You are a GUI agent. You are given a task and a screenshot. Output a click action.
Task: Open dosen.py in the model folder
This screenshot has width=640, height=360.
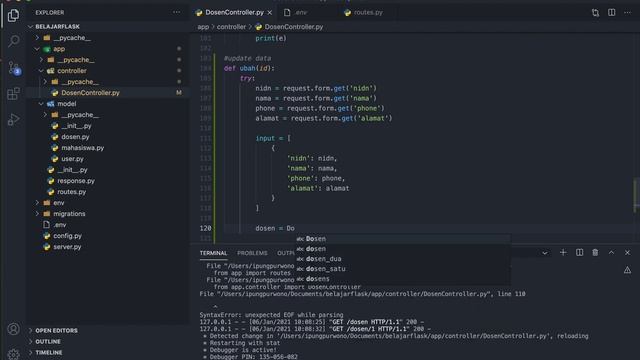click(x=75, y=137)
